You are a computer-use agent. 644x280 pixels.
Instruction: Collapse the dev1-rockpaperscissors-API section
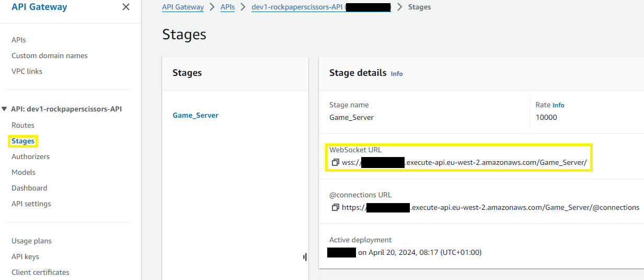tap(5, 109)
